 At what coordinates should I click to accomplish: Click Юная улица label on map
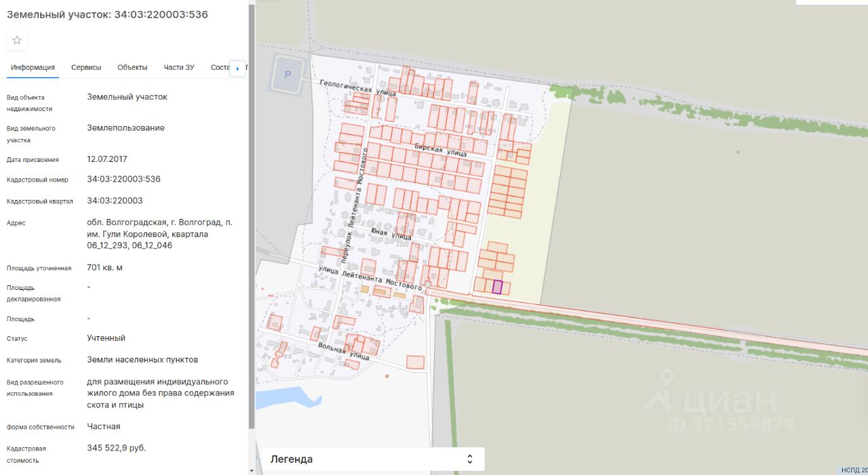[x=391, y=234]
